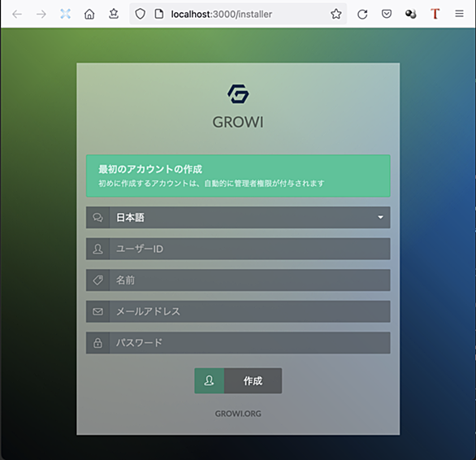Reload the page with the refresh icon
Image resolution: width=476 pixels, height=460 pixels.
(x=362, y=14)
